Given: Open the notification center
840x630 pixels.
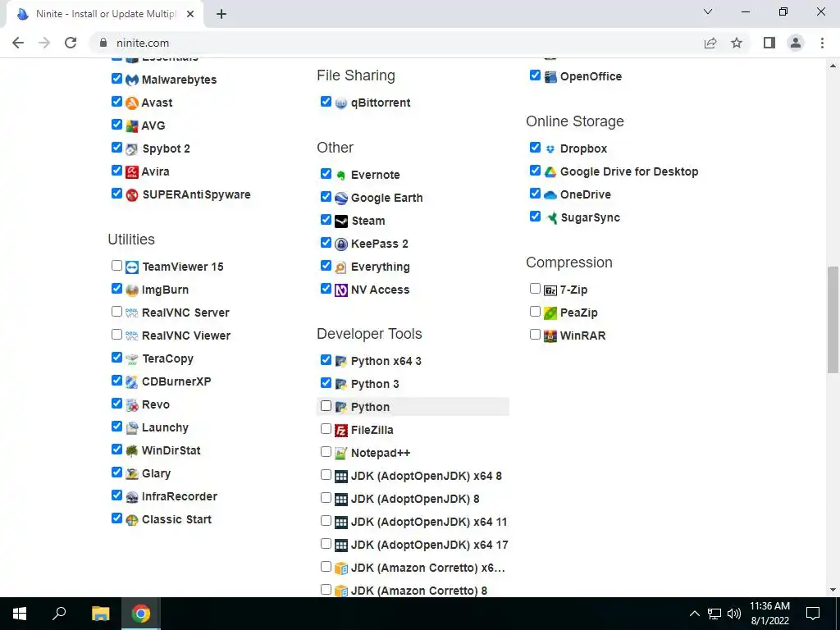Looking at the screenshot, I should point(813,614).
